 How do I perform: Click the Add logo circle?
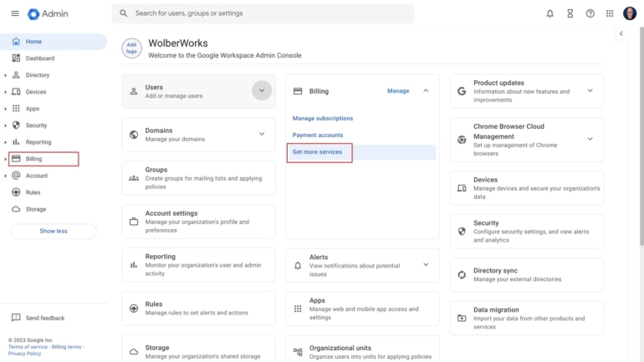tap(131, 48)
